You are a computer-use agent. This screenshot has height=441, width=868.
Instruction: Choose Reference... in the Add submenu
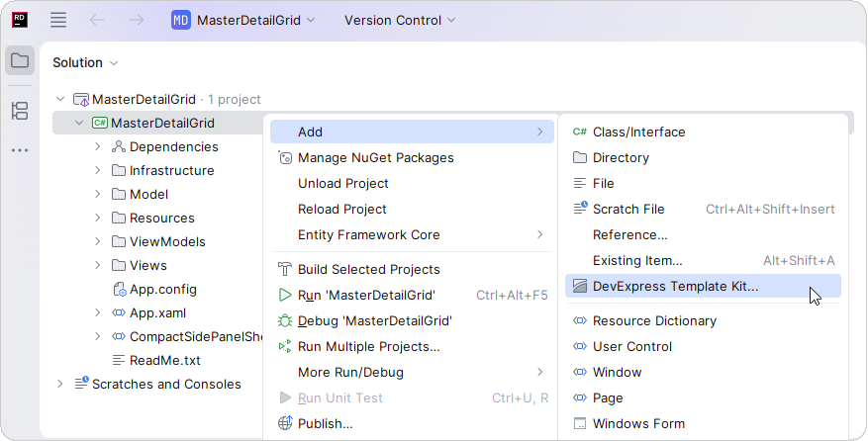pos(703,234)
